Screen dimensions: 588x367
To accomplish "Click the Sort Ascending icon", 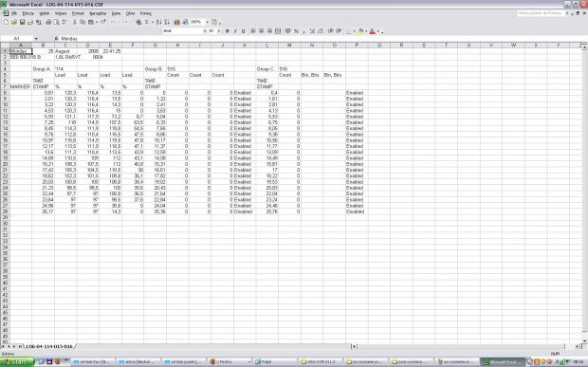I will click(x=159, y=22).
